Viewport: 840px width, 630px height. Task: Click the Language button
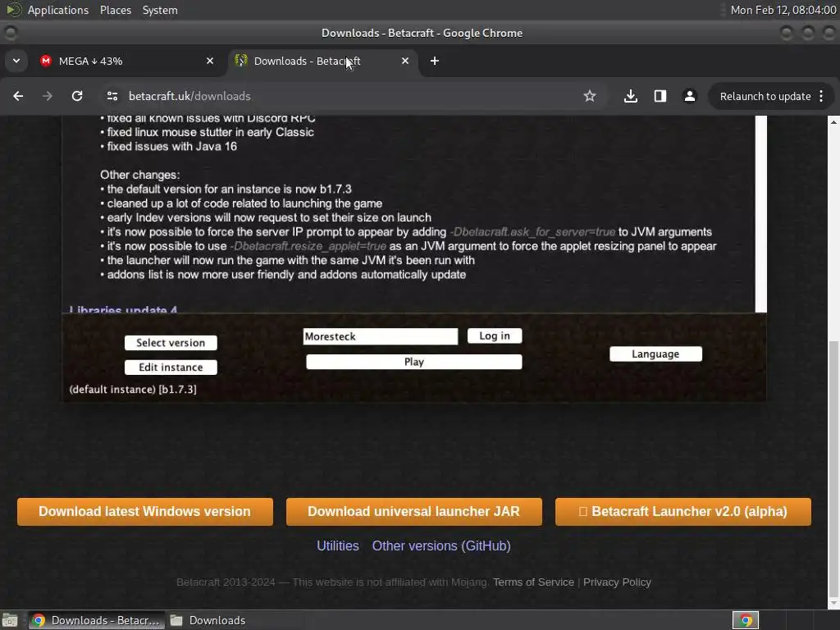click(655, 354)
